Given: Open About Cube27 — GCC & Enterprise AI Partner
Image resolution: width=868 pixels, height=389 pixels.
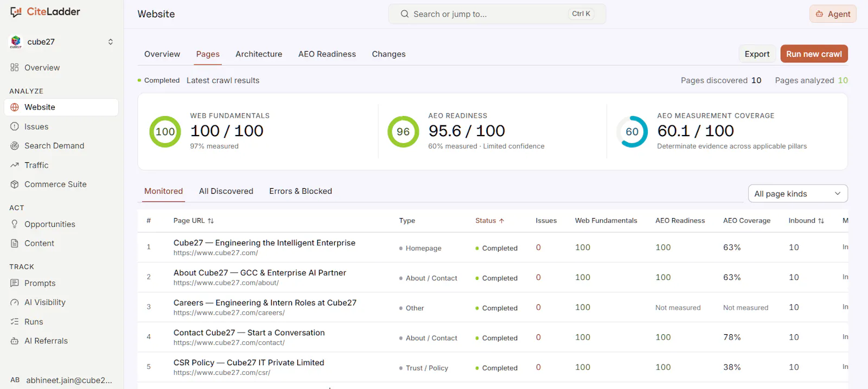Looking at the screenshot, I should (x=260, y=273).
